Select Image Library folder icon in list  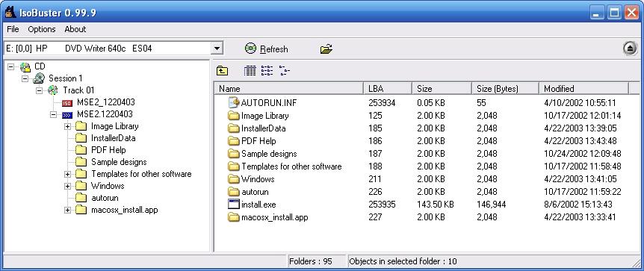point(234,116)
